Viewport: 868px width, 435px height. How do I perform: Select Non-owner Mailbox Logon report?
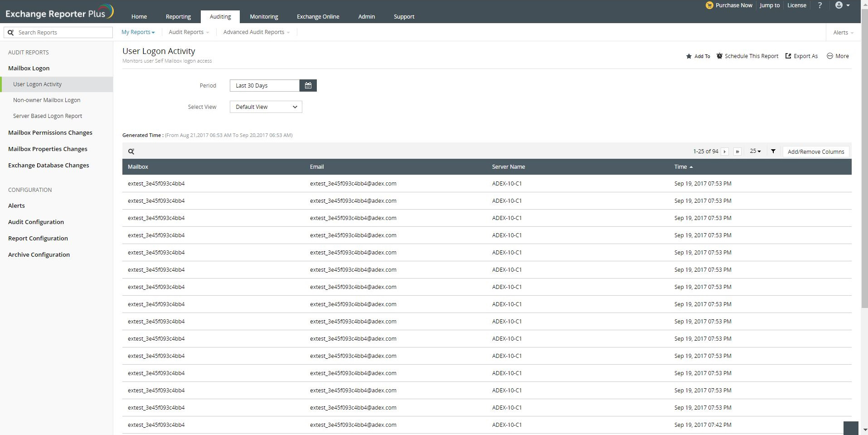(47, 100)
